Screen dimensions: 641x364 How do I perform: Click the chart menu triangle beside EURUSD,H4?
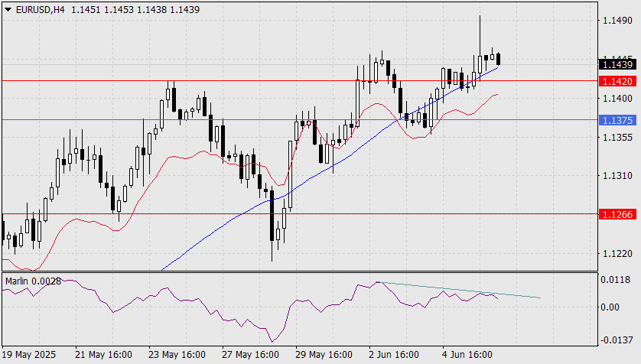point(8,9)
